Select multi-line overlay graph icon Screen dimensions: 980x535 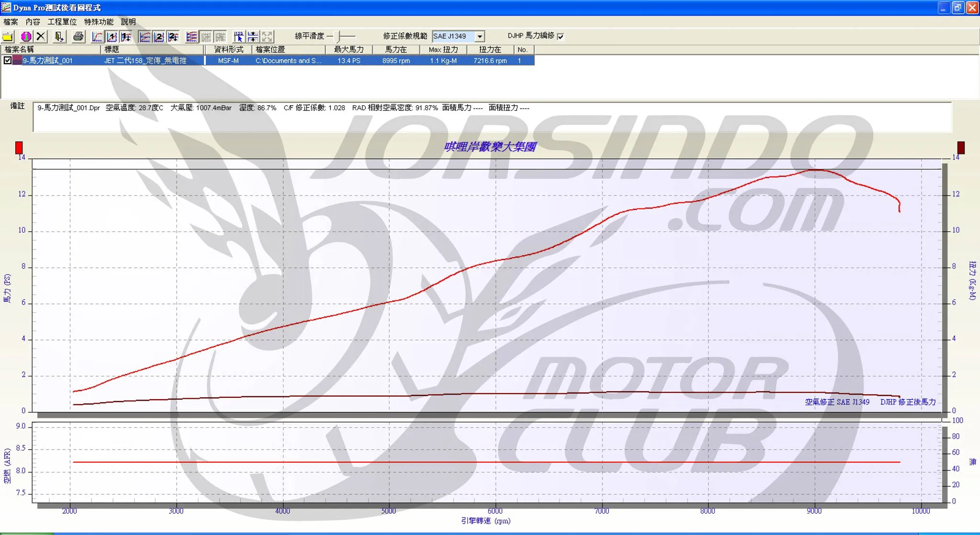[191, 36]
